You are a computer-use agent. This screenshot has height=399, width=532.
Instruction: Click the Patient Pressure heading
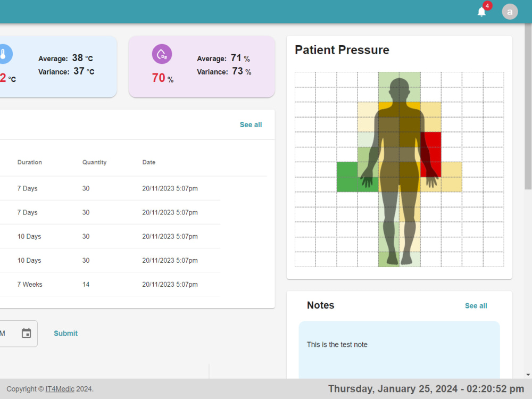click(x=342, y=50)
